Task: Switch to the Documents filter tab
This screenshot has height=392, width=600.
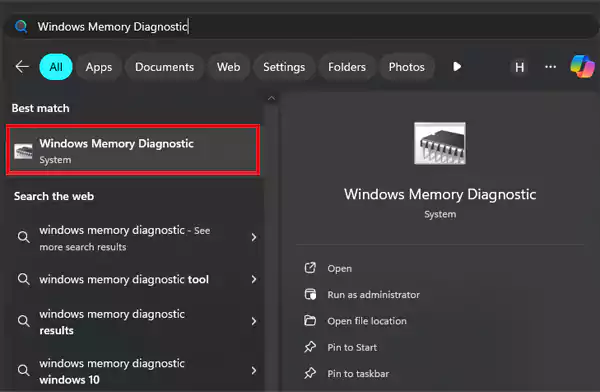Action: 165,67
